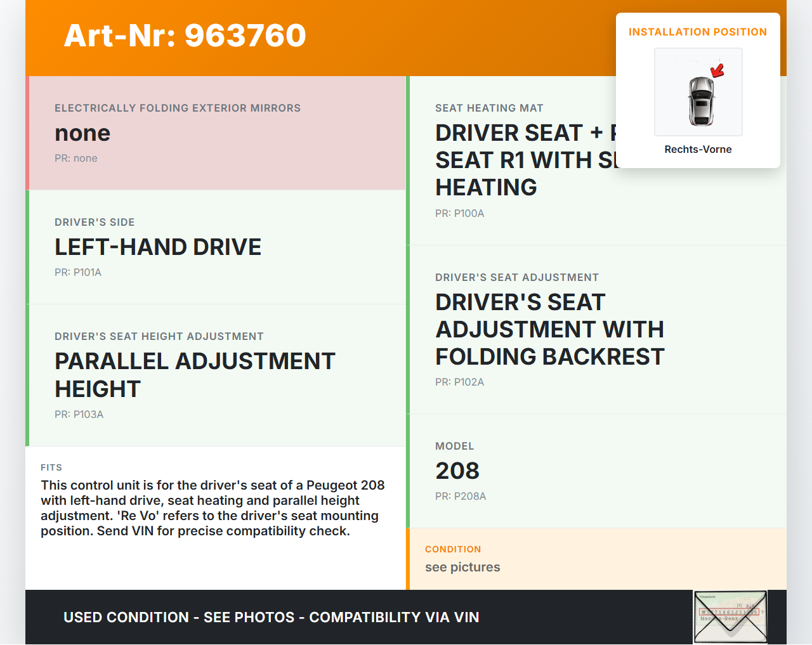This screenshot has width=812, height=645.
Task: Open the car installation position image
Action: coord(698,92)
